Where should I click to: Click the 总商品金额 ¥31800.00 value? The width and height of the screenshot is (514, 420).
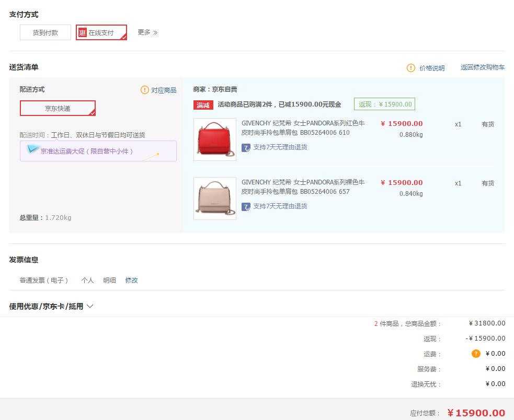(487, 323)
